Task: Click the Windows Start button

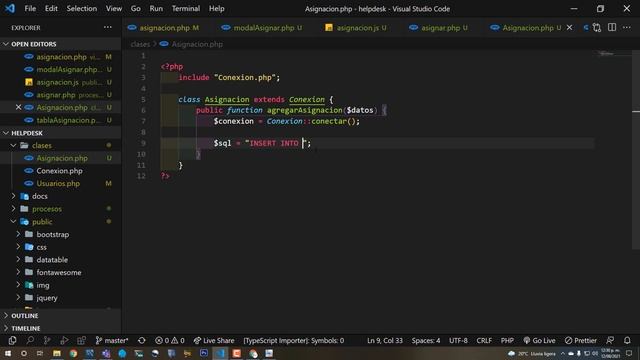Action: pos(7,353)
